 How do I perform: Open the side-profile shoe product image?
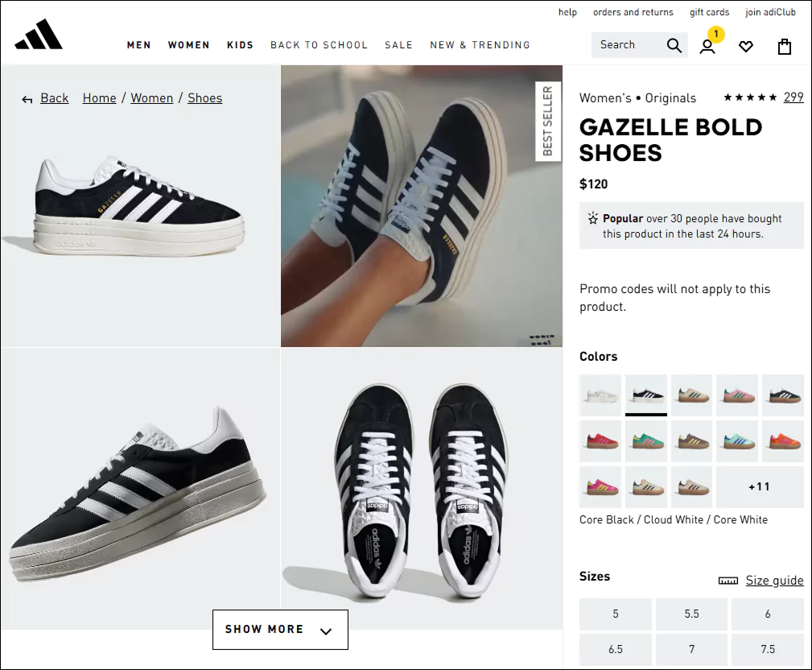tap(140, 205)
